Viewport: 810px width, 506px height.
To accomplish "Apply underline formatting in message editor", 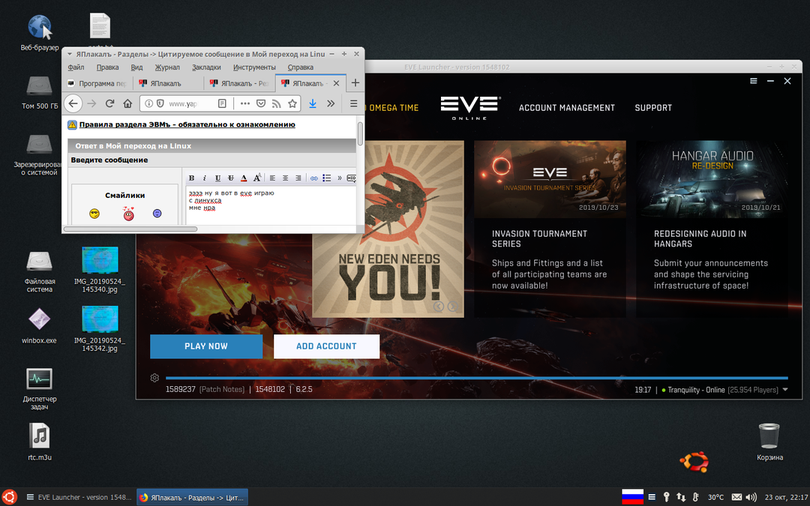I will point(218,178).
